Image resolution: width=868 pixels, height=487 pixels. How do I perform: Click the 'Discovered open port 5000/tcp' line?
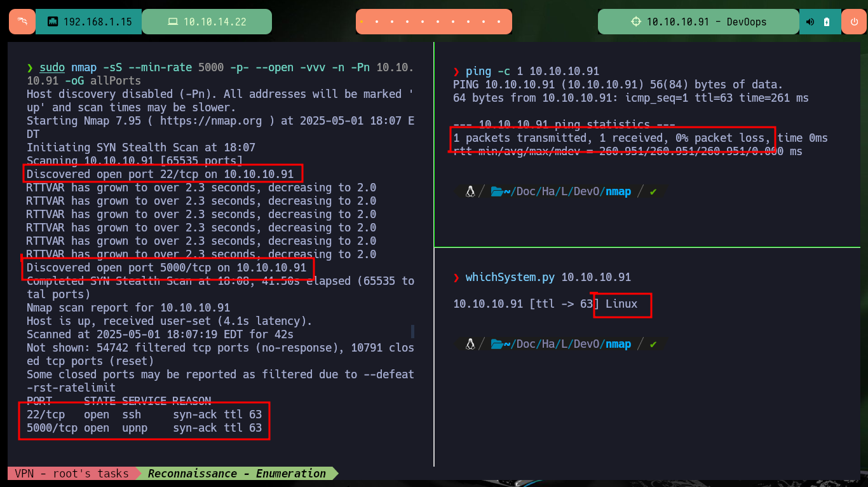click(x=166, y=268)
